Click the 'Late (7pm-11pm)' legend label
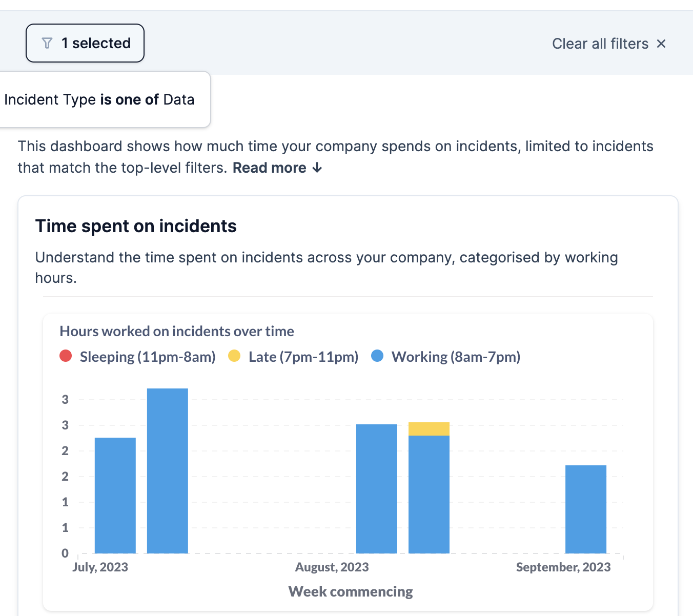 pyautogui.click(x=303, y=357)
